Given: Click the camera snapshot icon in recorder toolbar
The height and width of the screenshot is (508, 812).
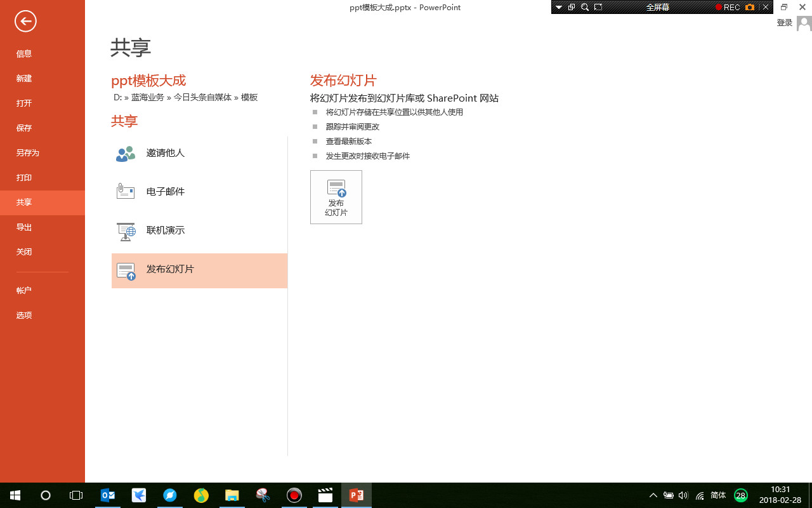Looking at the screenshot, I should [750, 7].
